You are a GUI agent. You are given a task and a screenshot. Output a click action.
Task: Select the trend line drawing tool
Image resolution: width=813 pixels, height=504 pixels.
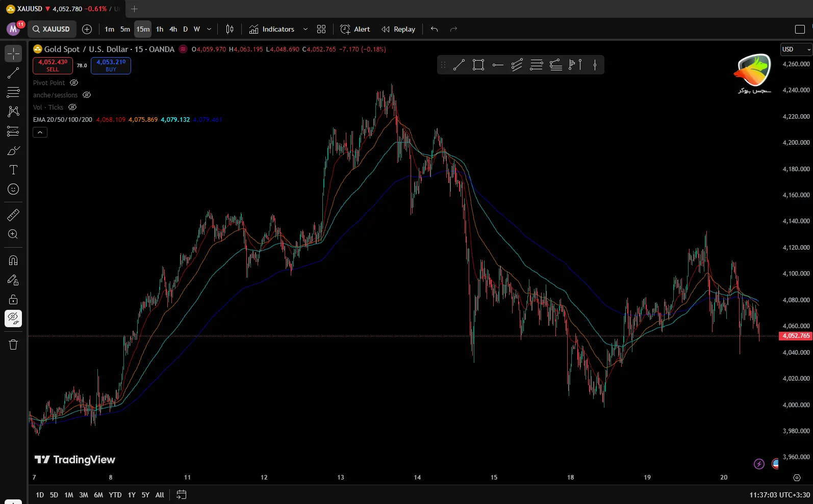13,73
